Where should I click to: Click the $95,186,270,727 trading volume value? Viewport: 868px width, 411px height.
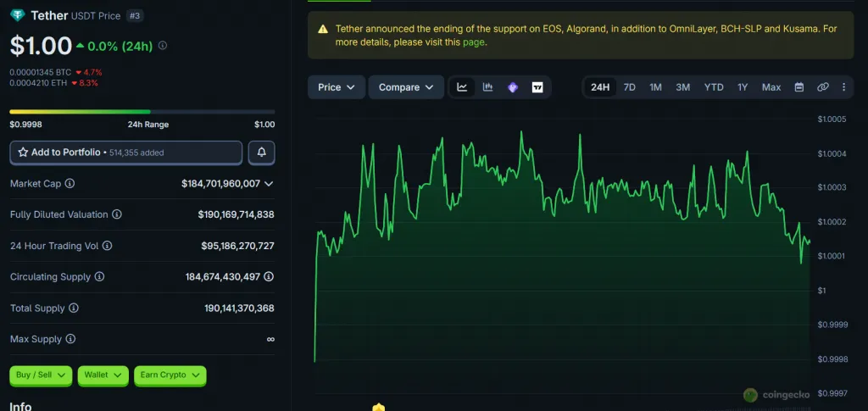tap(237, 245)
